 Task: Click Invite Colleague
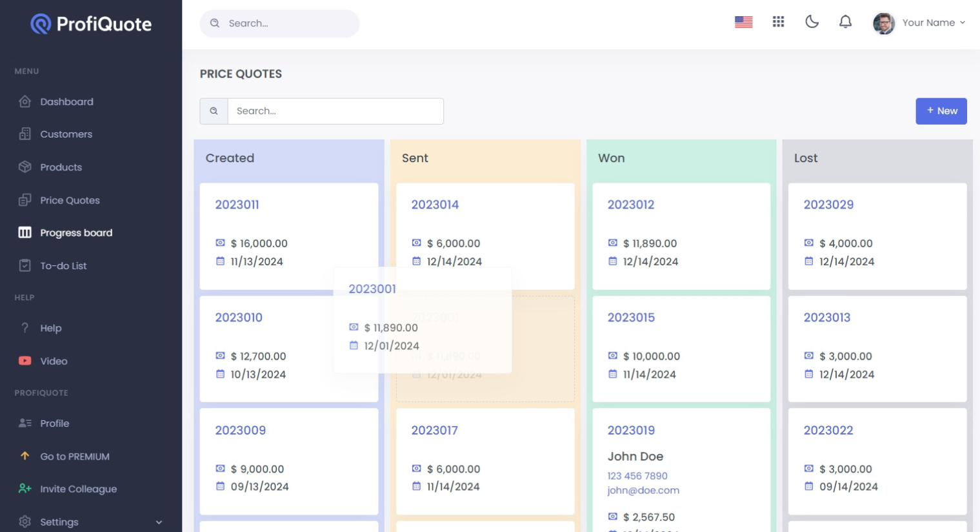79,489
